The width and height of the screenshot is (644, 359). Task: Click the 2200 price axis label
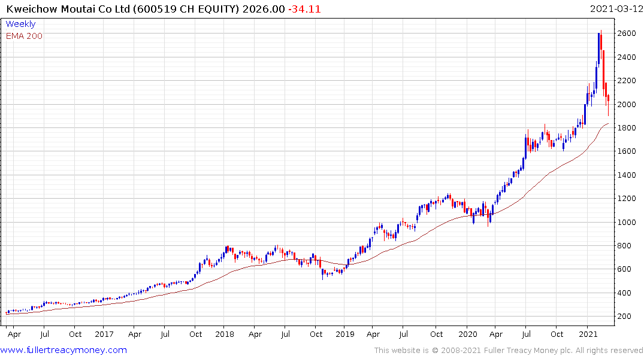tap(627, 80)
